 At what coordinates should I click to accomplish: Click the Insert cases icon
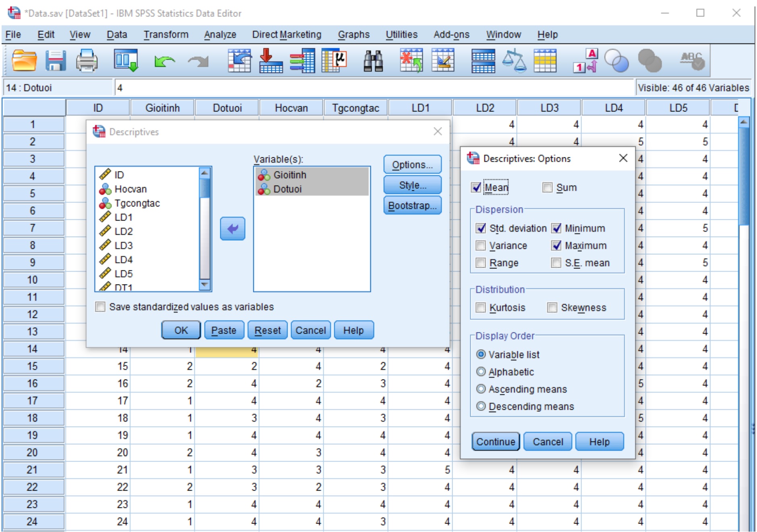[411, 60]
